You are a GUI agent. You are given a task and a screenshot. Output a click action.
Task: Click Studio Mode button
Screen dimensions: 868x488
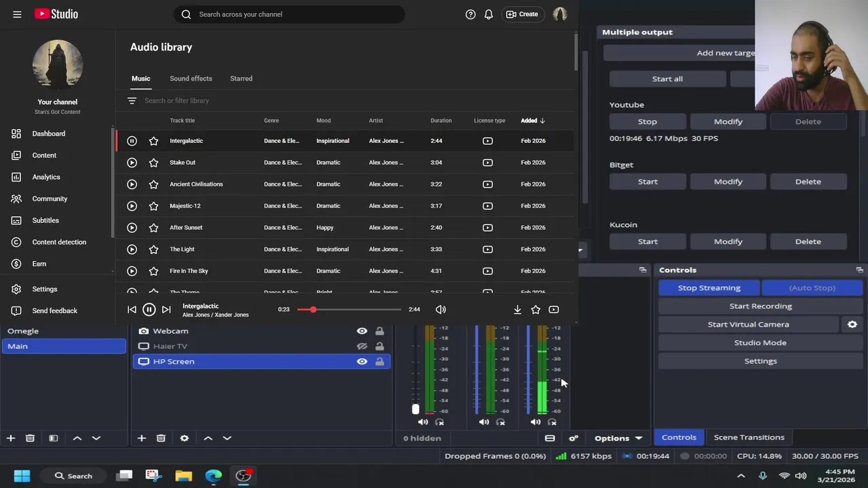click(761, 343)
